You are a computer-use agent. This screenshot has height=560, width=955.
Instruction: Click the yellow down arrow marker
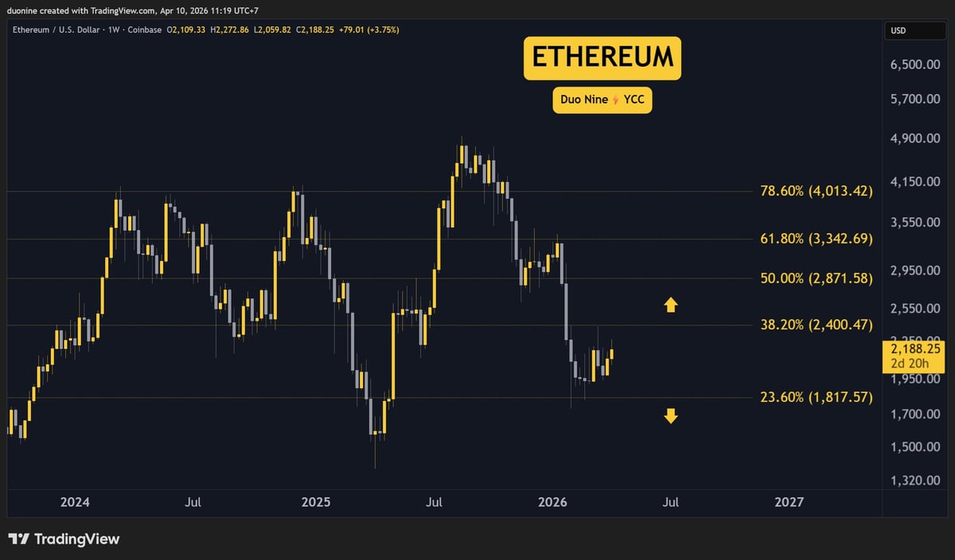[x=671, y=415]
